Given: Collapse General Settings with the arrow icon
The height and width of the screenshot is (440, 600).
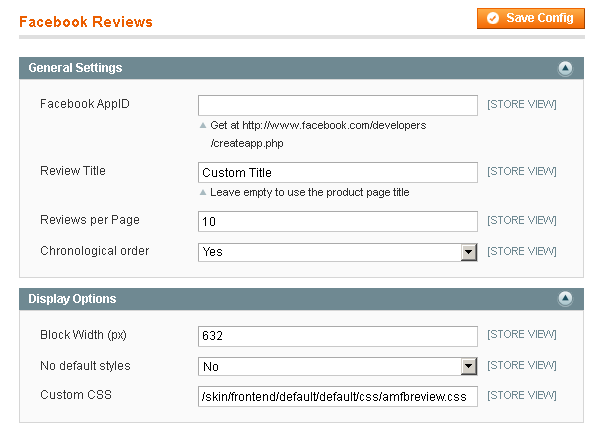Looking at the screenshot, I should point(565,68).
